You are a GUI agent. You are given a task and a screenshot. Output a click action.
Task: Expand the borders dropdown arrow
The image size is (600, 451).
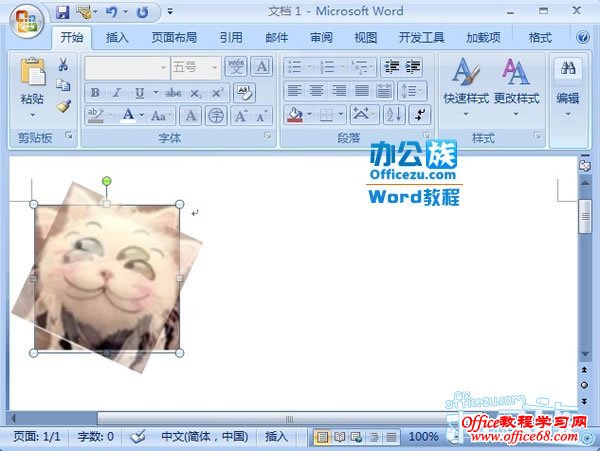(x=340, y=114)
